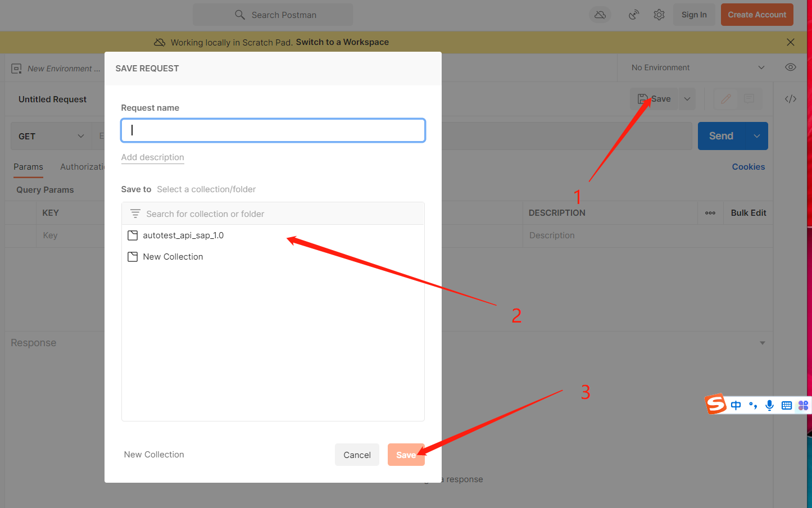Open the No Environment dropdown

click(x=697, y=67)
